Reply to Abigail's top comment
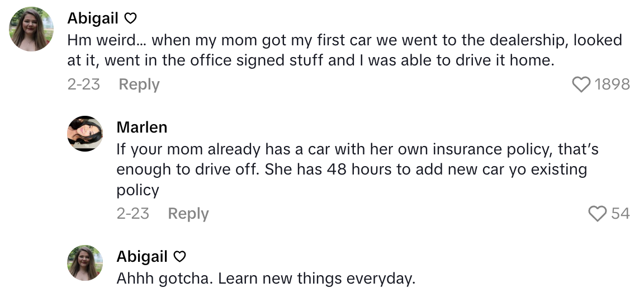 point(139,84)
